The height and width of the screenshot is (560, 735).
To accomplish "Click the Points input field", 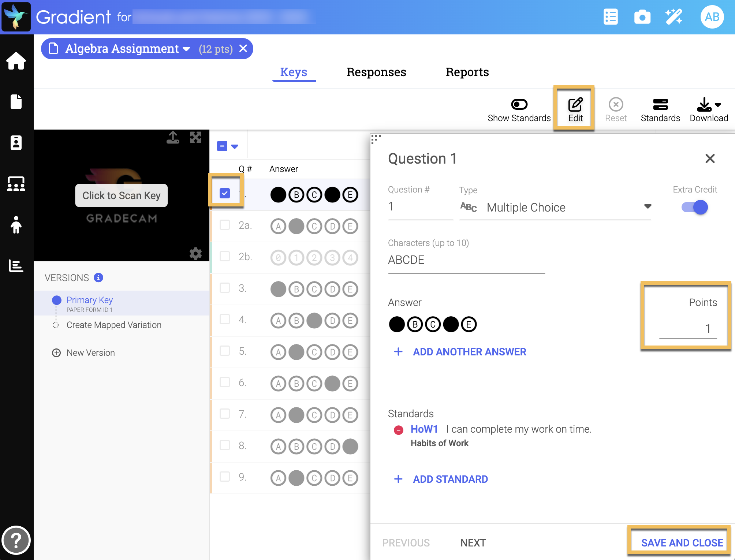I will point(687,329).
